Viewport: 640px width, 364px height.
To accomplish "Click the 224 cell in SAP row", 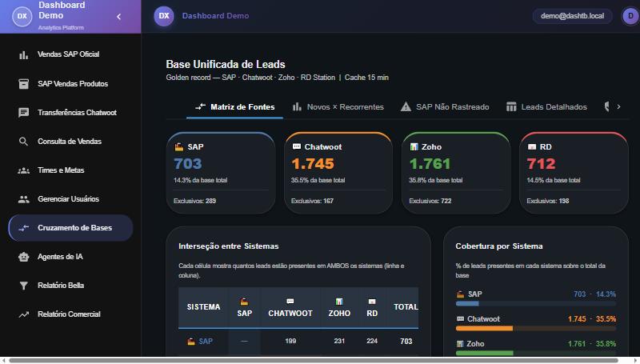I will click(x=372, y=341).
